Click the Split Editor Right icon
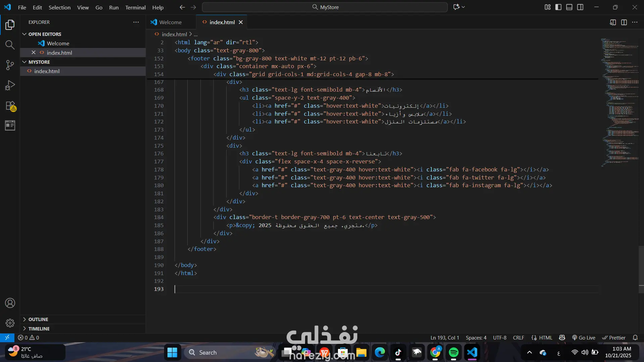The image size is (644, 362). pyautogui.click(x=624, y=22)
